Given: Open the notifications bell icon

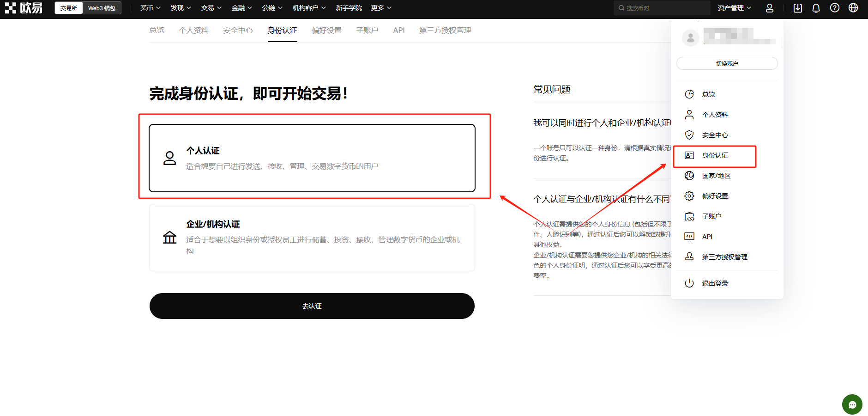Looking at the screenshot, I should [816, 8].
